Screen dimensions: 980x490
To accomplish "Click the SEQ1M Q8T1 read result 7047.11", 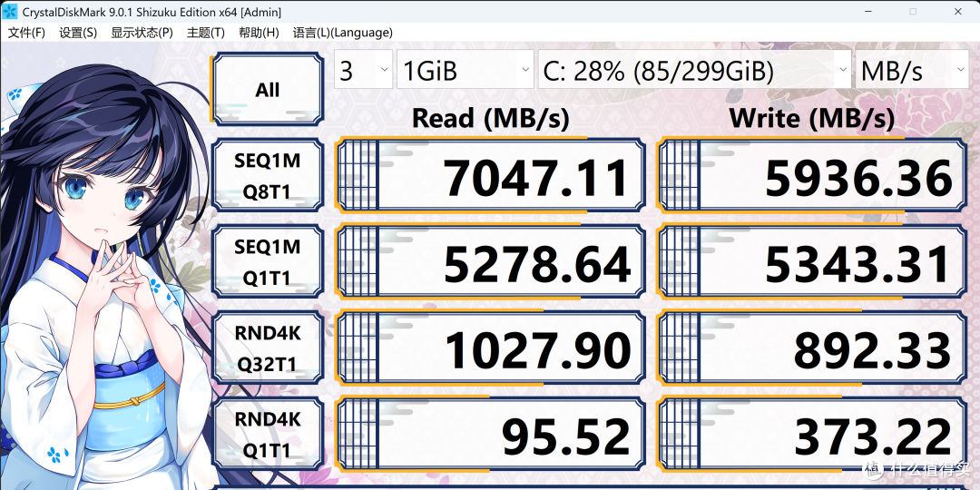I will click(490, 176).
